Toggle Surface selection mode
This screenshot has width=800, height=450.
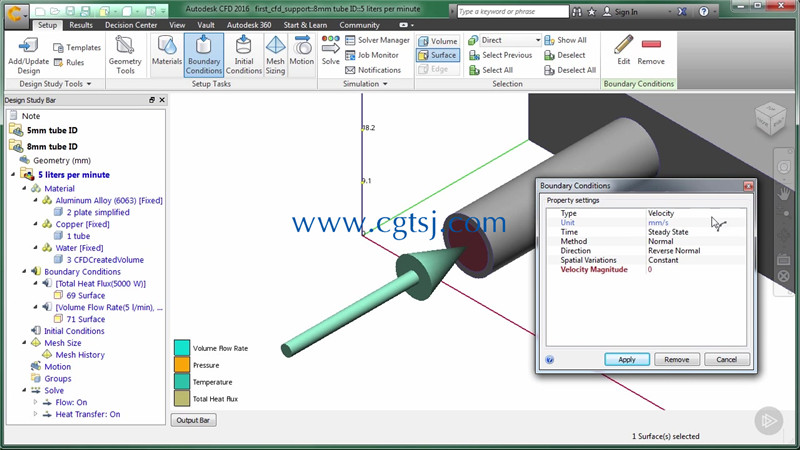coord(438,55)
